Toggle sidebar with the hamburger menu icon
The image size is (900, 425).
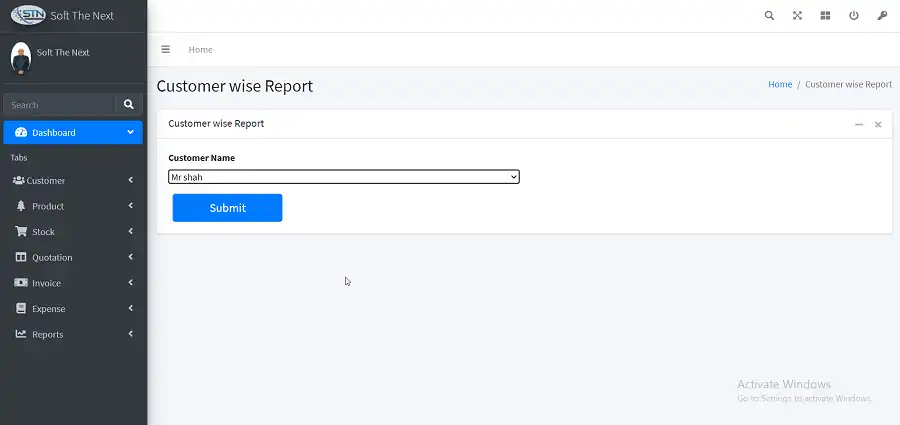tap(166, 49)
